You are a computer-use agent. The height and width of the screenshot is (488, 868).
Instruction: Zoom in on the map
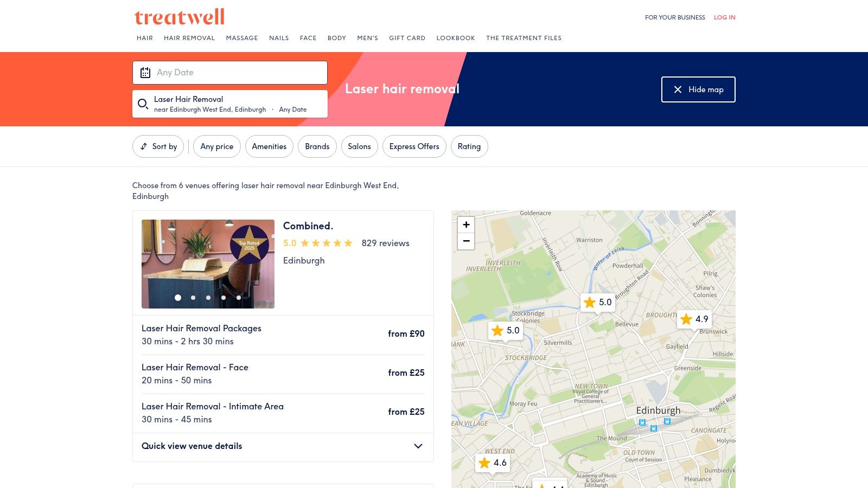coord(465,224)
